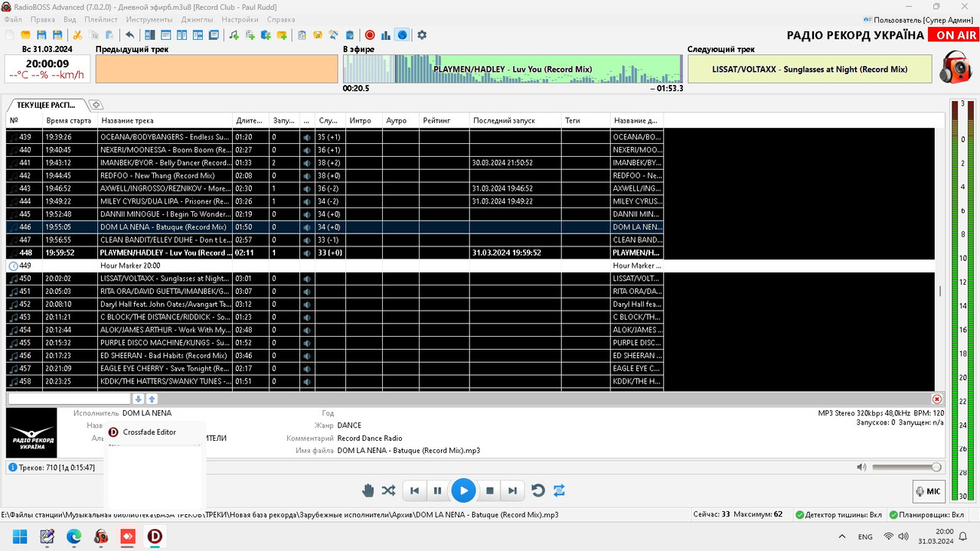This screenshot has width=980, height=551.
Task: Toggle shuffle playback mode
Action: click(388, 491)
